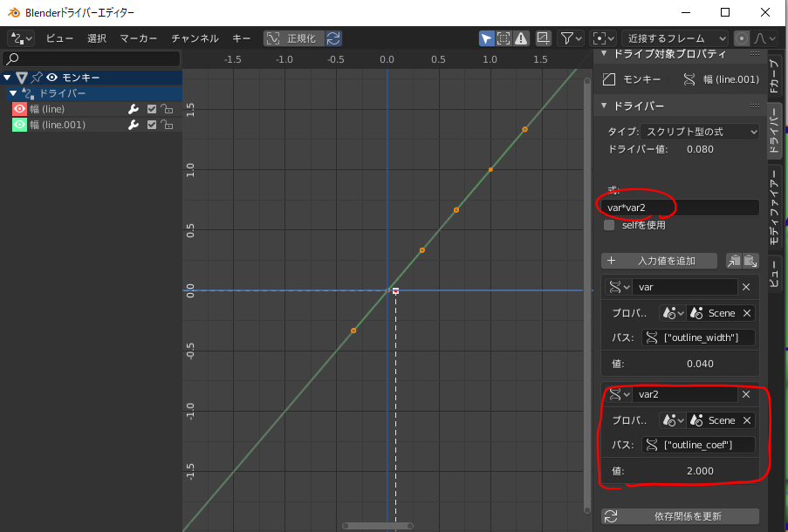Switch to the ビュー sidebar tab
This screenshot has width=788, height=532.
point(774,273)
